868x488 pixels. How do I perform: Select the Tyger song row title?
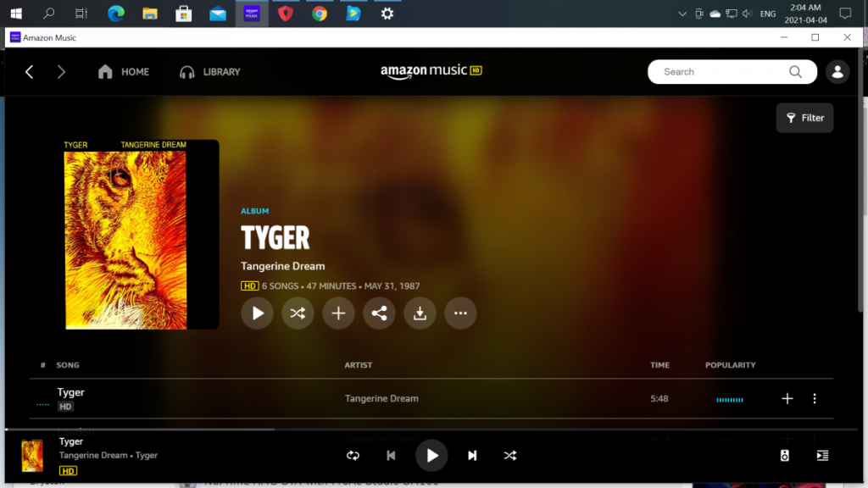[x=71, y=392]
